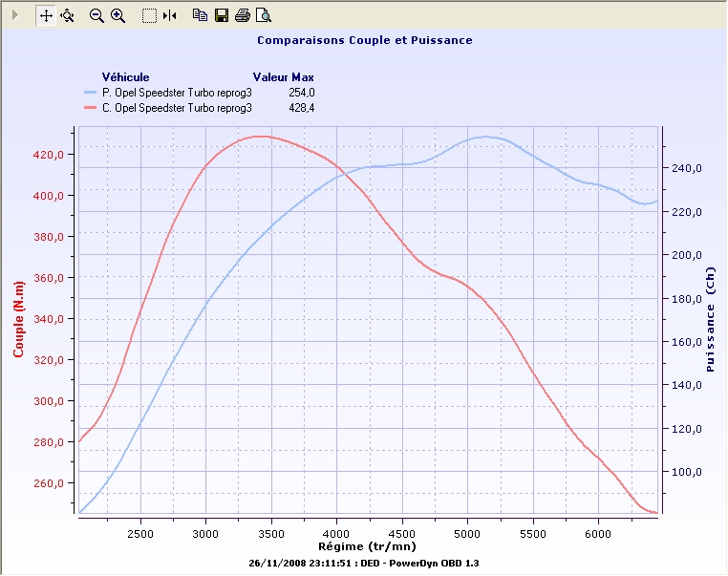Save the chart with floppy disk icon
This screenshot has height=576, width=728.
click(x=222, y=15)
